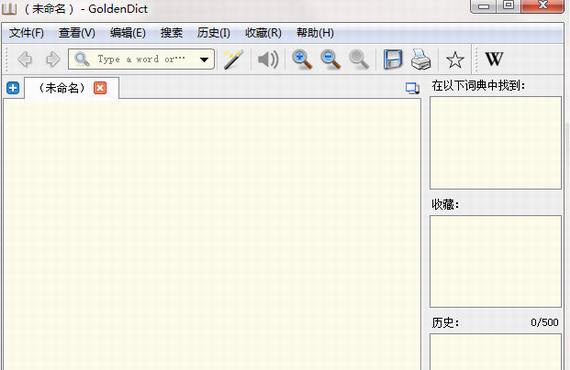
Task: Open the 查看(V) menu
Action: click(77, 33)
